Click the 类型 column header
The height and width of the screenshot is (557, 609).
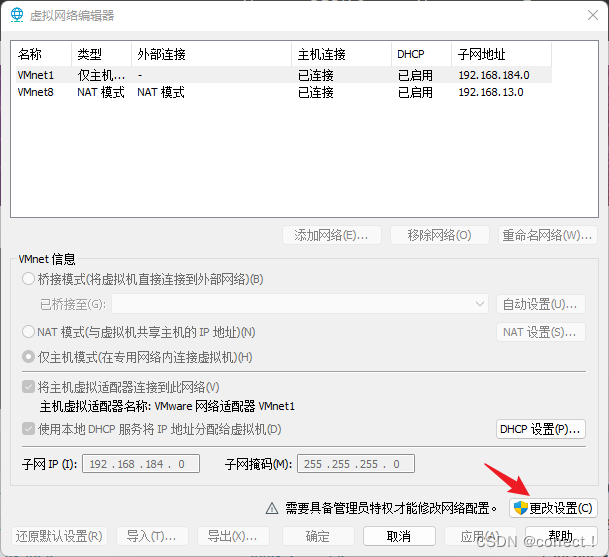point(101,54)
